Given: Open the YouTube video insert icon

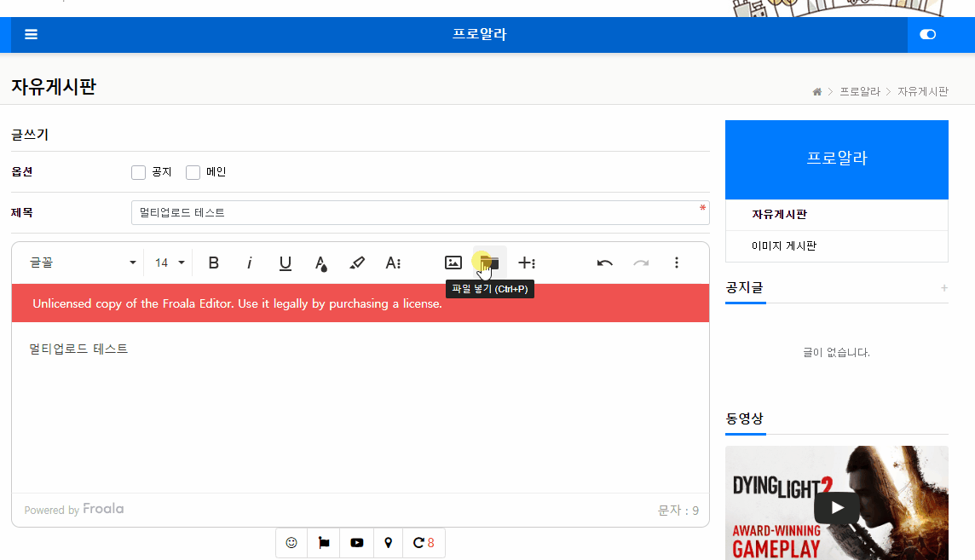Looking at the screenshot, I should tap(356, 543).
